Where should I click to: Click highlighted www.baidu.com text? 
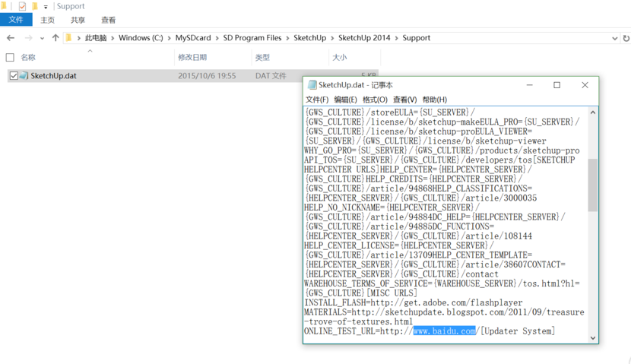coord(444,331)
